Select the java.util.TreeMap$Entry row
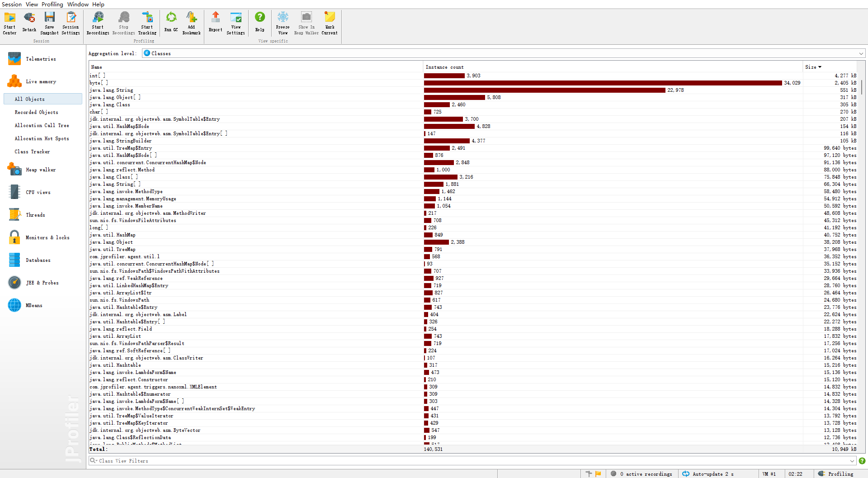Image resolution: width=868 pixels, height=478 pixels. coord(473,148)
